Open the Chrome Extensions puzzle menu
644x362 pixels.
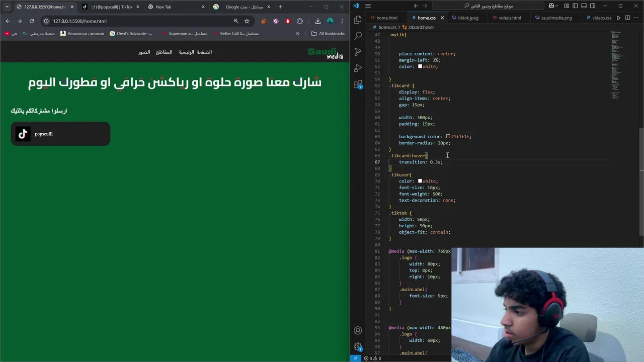click(x=300, y=21)
